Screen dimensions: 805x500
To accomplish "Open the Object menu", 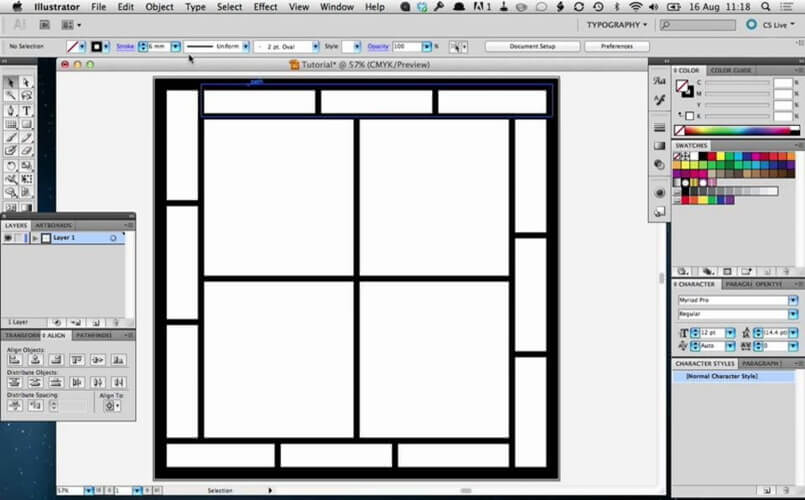I will point(159,7).
